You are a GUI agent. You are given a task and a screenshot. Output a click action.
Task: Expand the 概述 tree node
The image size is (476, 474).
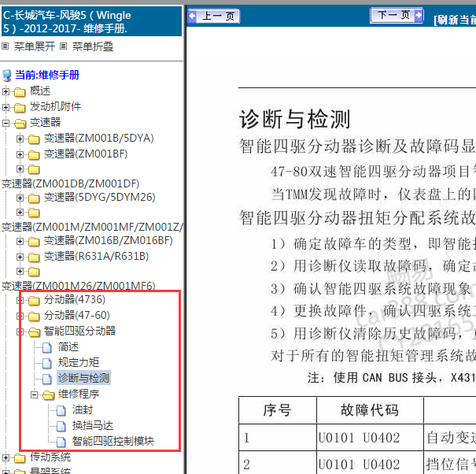(6, 91)
